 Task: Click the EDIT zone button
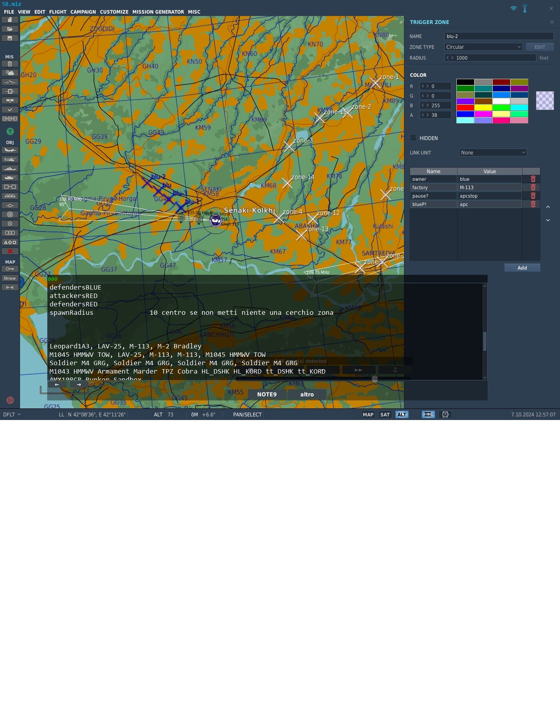click(x=540, y=47)
